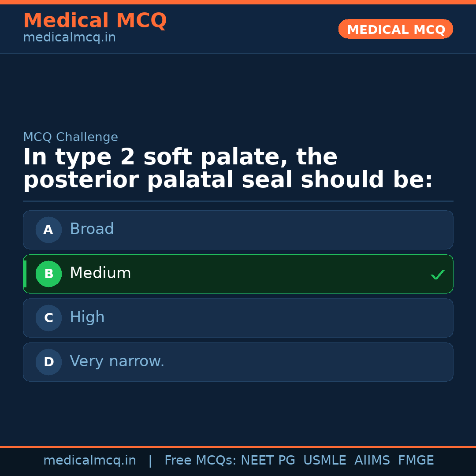Click the green checkmark on Medium
This screenshot has height=476, width=476.
click(x=437, y=275)
